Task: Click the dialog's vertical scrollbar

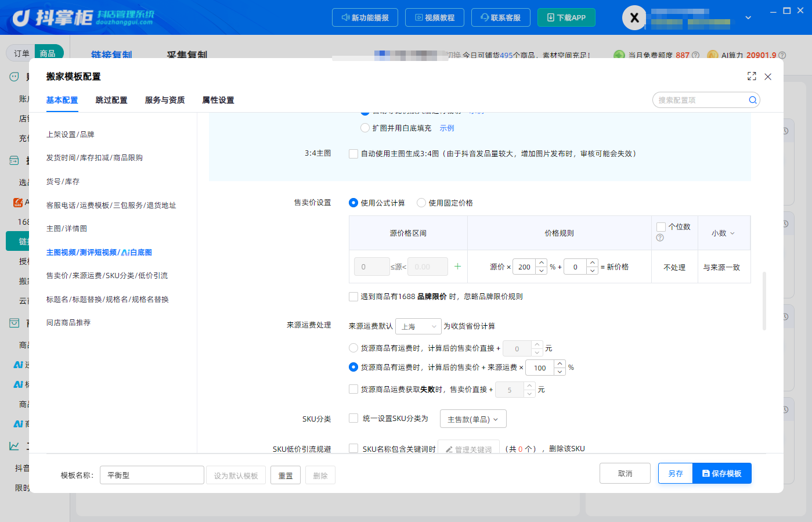Action: tap(764, 301)
